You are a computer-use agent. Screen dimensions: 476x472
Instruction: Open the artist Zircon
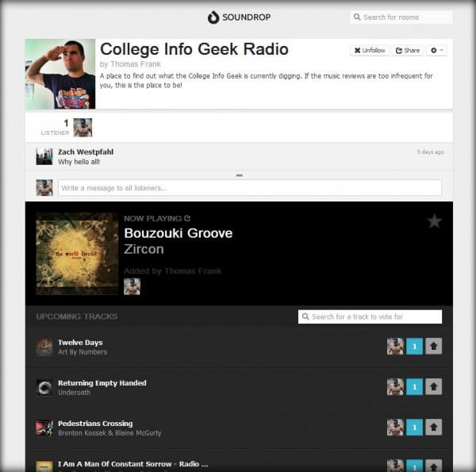coord(144,249)
